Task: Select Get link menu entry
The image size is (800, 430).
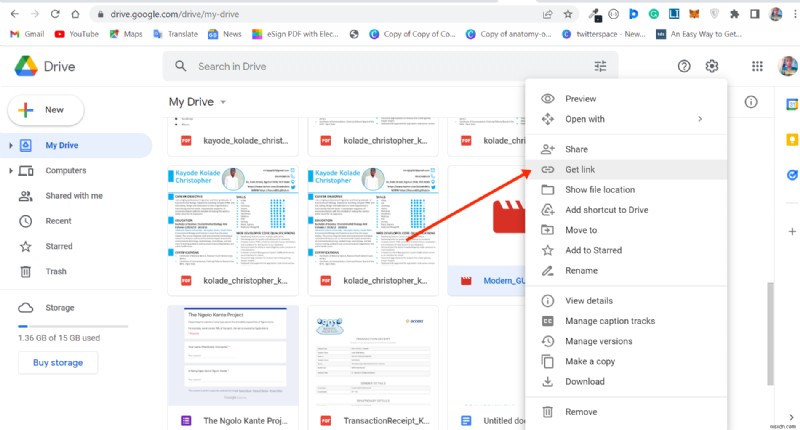Action: [x=626, y=169]
